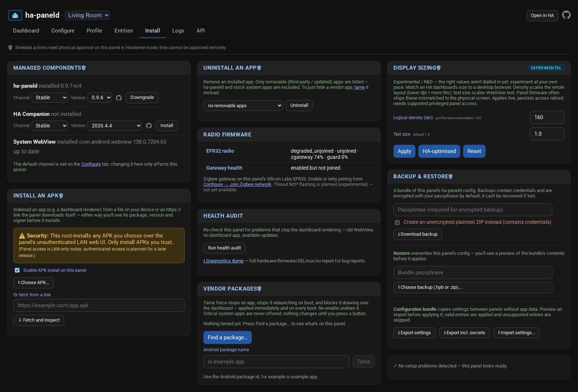Image resolution: width=578 pixels, height=392 pixels.
Task: Click the EFR32 radio row label
Action: [220, 151]
